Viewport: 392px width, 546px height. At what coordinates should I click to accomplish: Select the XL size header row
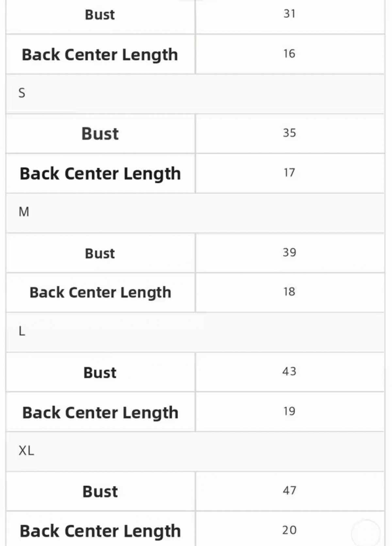pos(195,452)
